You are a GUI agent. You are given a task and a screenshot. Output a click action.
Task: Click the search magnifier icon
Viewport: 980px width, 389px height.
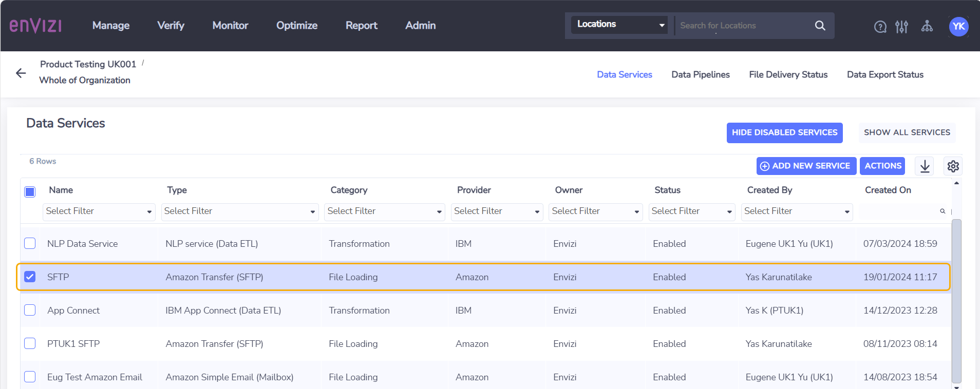(820, 26)
